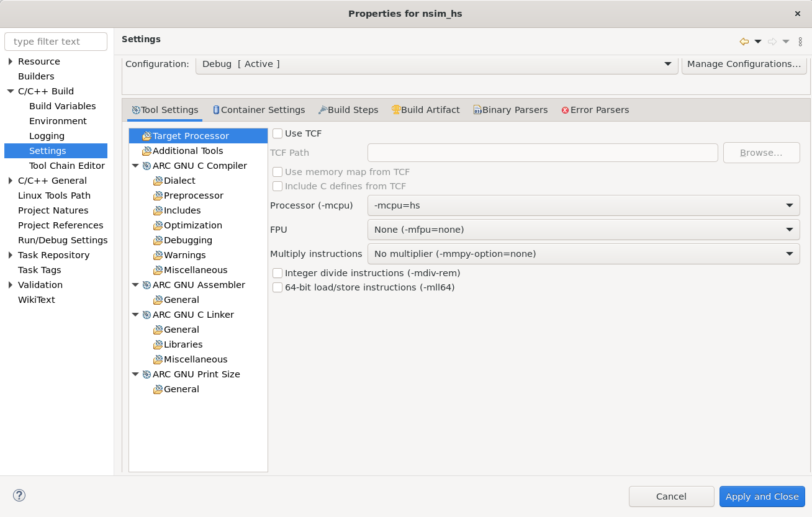Enable 64-bit load/store instructions checkbox
Viewport: 812px width, 517px height.
(277, 287)
